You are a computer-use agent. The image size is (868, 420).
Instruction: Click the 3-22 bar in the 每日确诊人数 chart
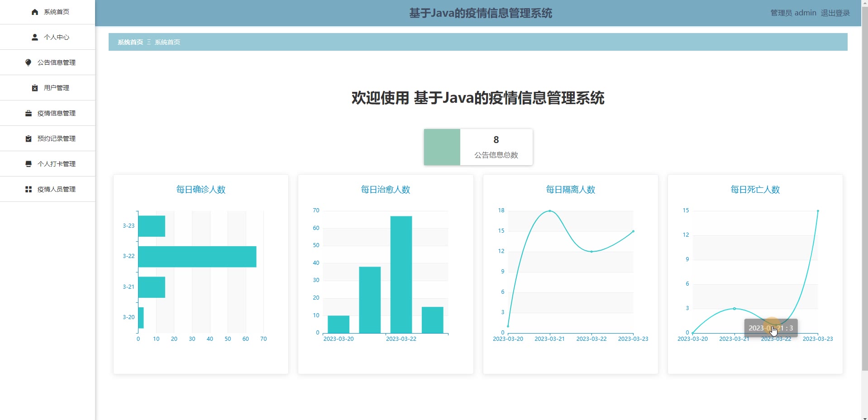coord(197,257)
